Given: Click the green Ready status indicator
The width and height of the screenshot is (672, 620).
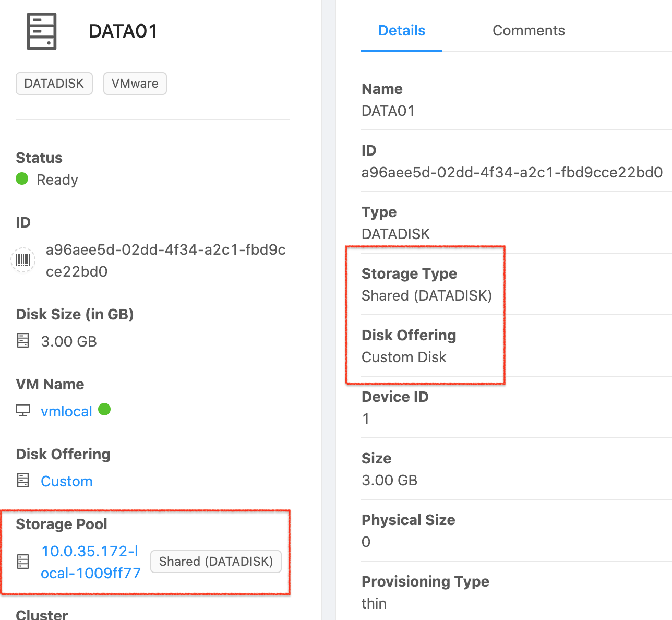Looking at the screenshot, I should (x=22, y=178).
